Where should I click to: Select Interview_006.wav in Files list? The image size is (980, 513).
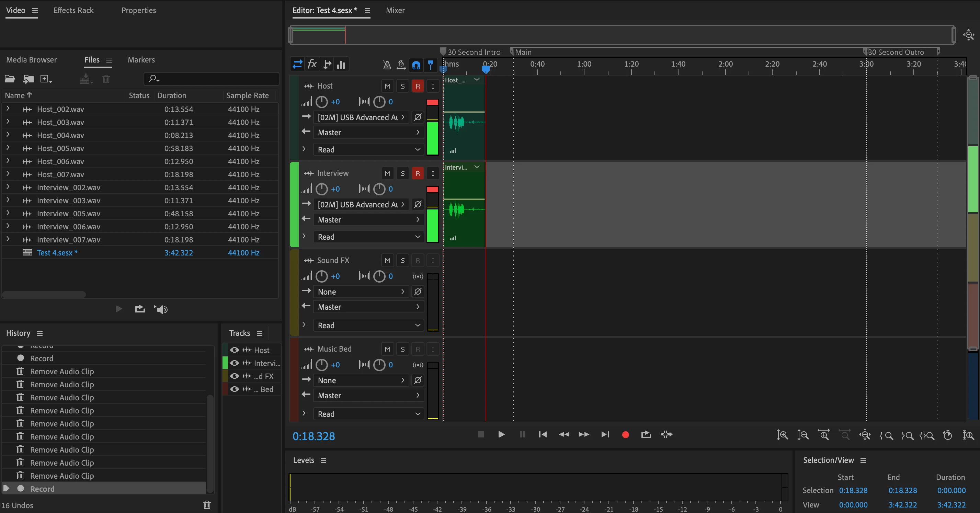[x=68, y=227]
